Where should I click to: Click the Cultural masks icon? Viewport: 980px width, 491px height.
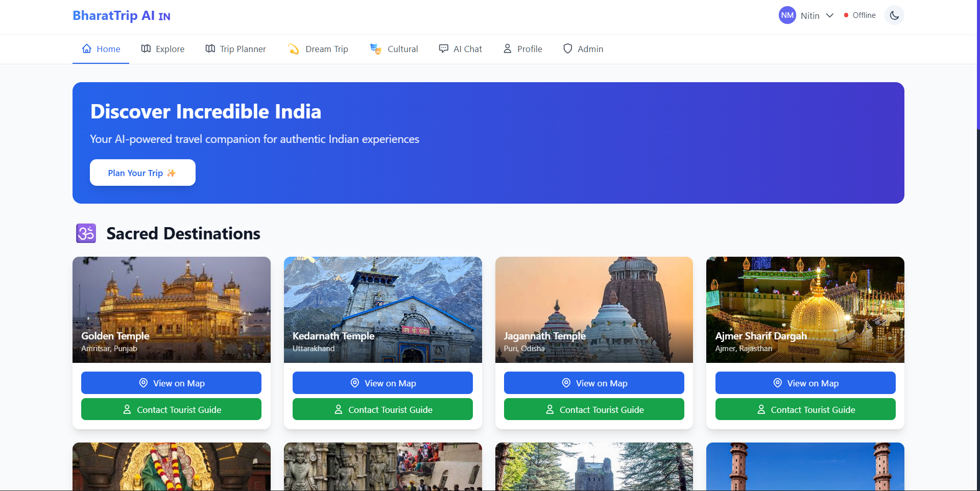tap(376, 49)
